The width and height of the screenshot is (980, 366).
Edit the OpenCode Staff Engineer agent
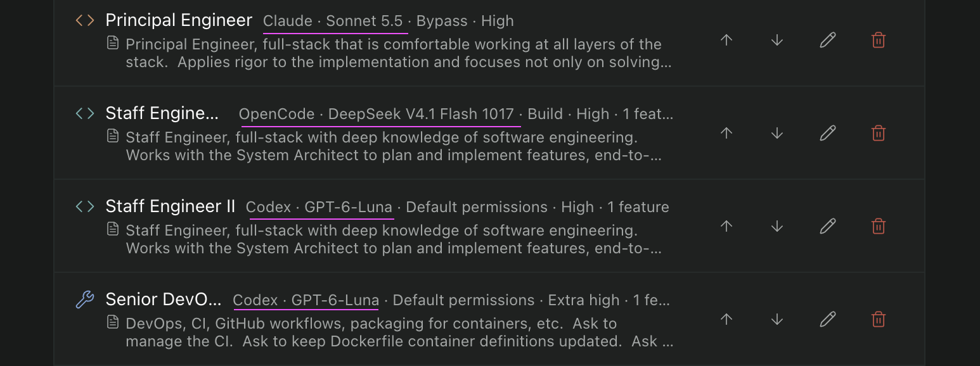point(828,133)
